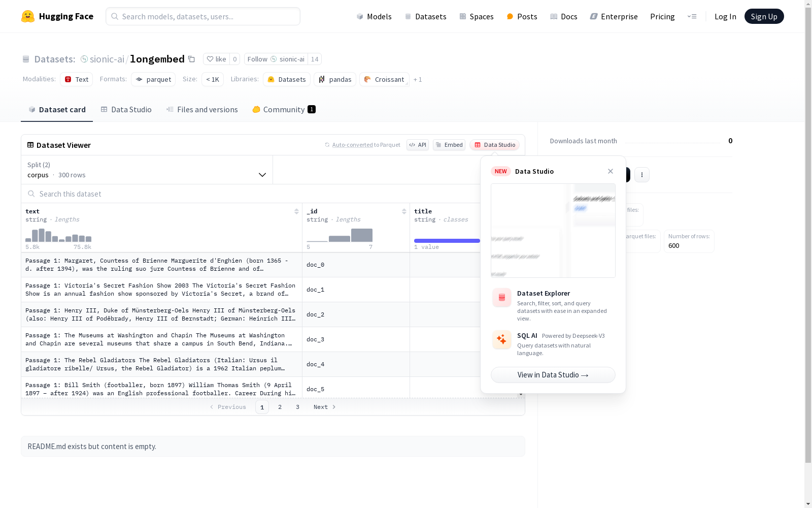Click the Rebel Gladiators passage row

click(161, 364)
